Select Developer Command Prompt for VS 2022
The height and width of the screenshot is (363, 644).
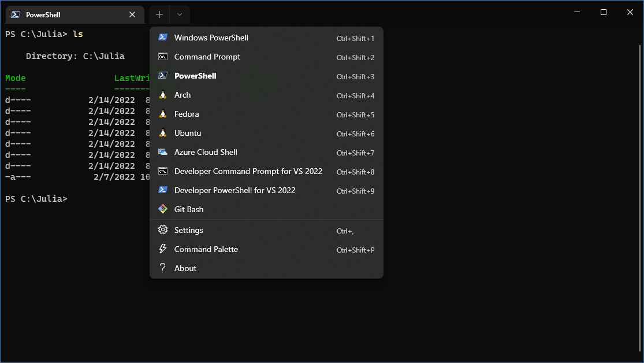[248, 171]
